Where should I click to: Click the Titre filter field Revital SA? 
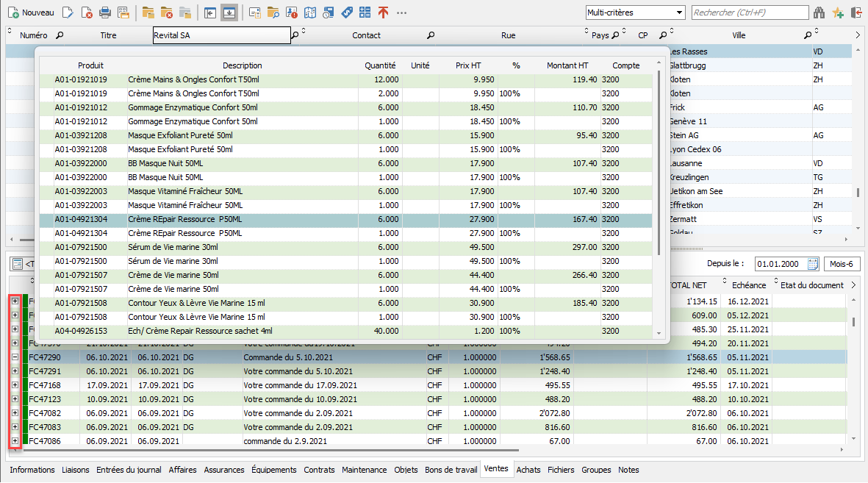(221, 35)
